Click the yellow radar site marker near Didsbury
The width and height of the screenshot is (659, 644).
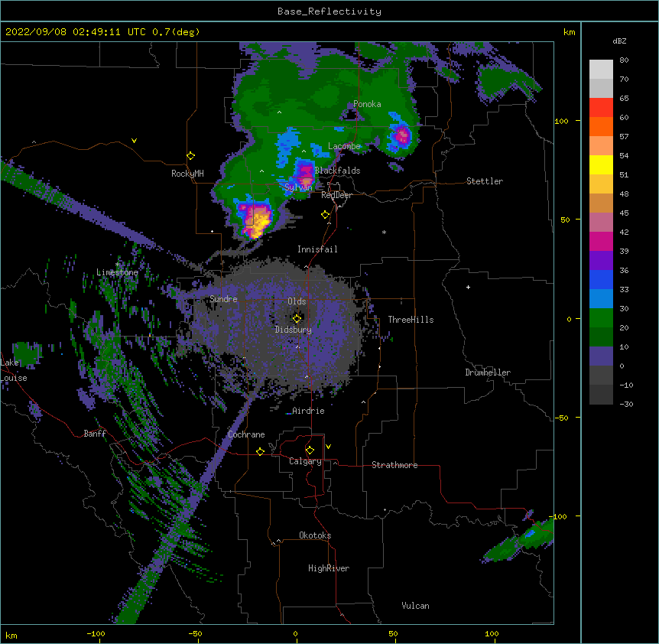tap(297, 318)
